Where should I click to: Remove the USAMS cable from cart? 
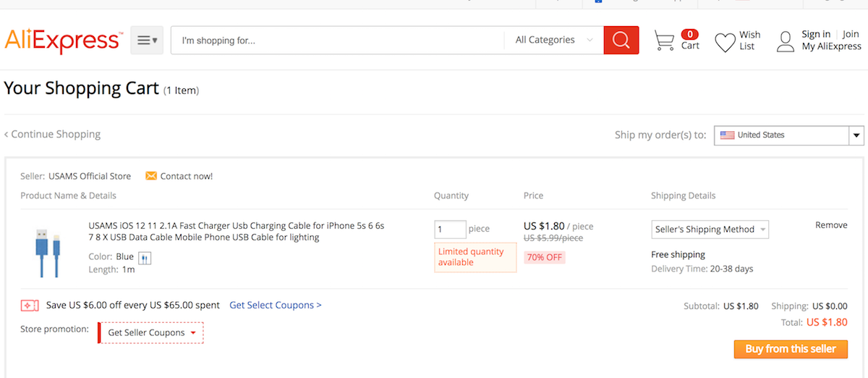831,225
